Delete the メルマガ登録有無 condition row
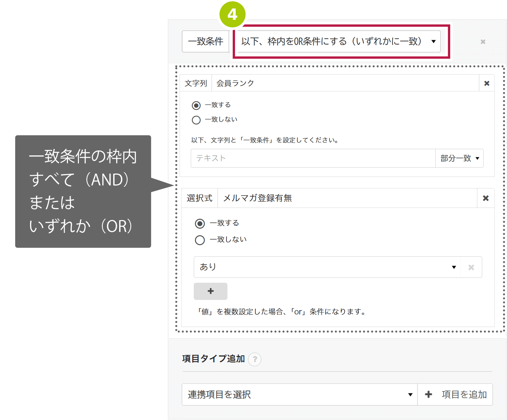 coord(486,198)
